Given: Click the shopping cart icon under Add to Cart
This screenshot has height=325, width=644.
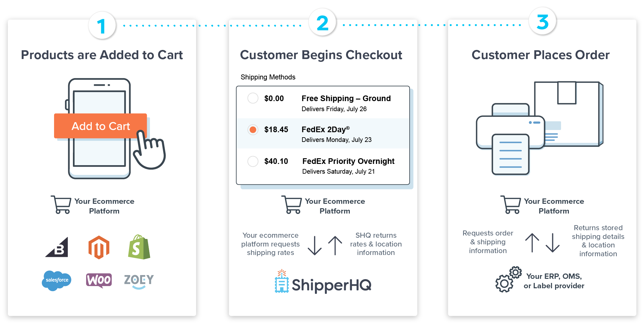Looking at the screenshot, I should (61, 205).
